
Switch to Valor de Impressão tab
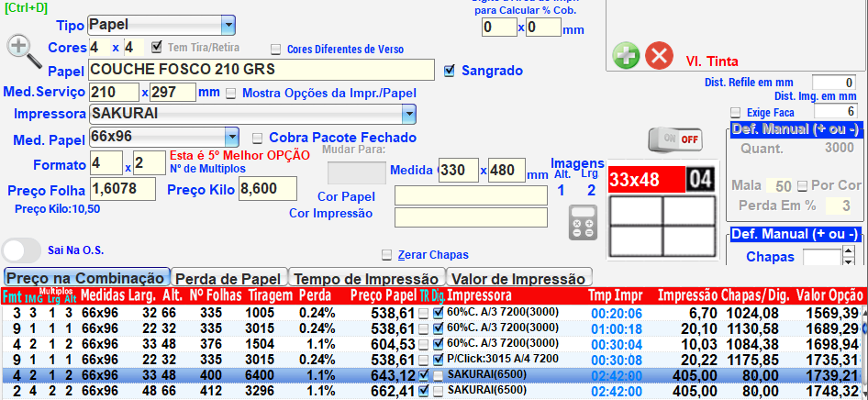(520, 278)
